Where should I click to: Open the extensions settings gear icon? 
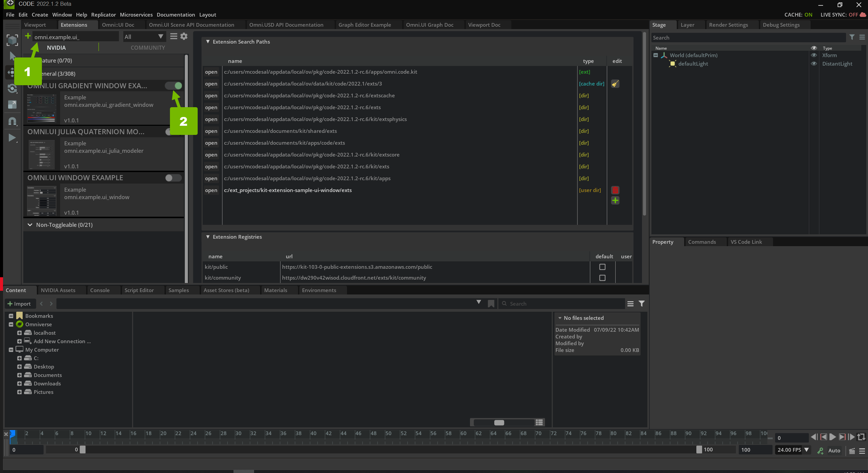(184, 37)
